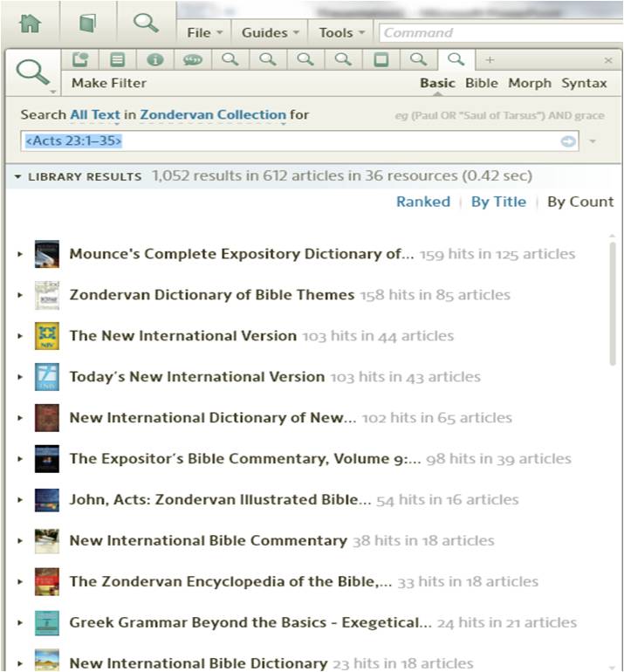Image resolution: width=624 pixels, height=672 pixels.
Task: Switch to the information tab icon
Action: click(x=155, y=59)
